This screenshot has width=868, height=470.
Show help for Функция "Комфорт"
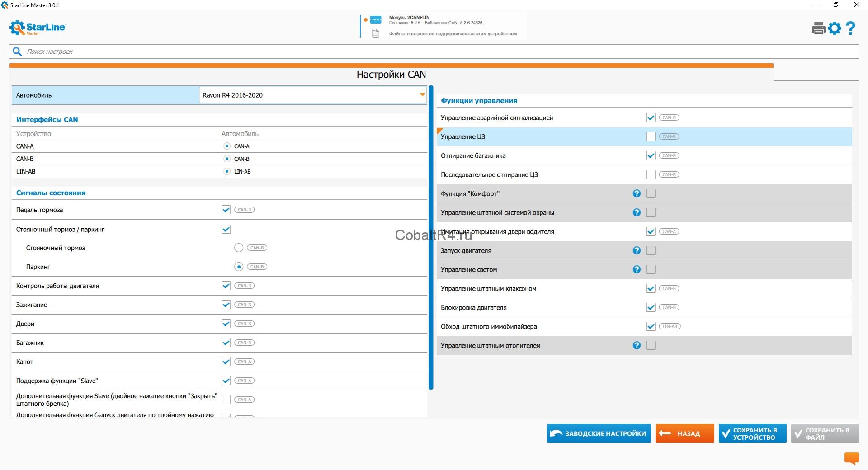pos(637,193)
